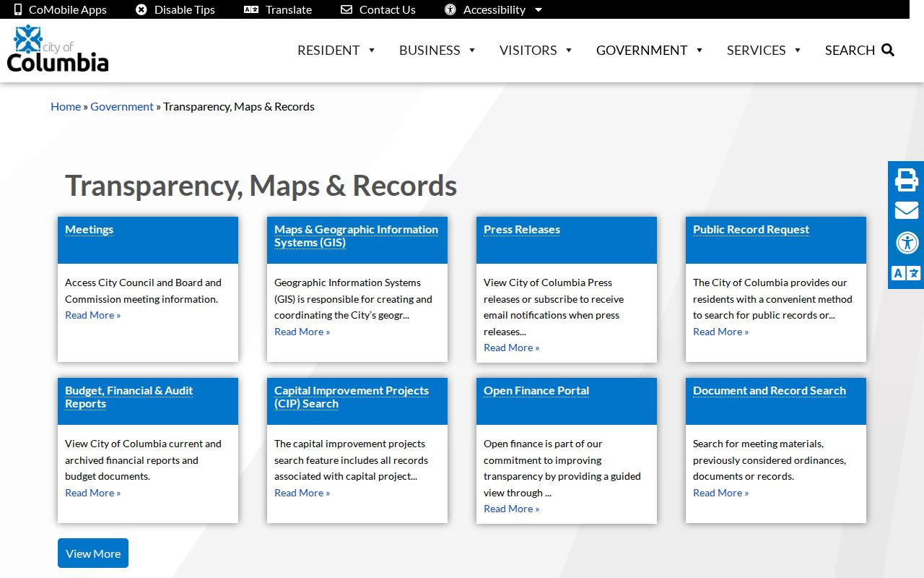Expand the Accessibility dropdown arrow

point(539,10)
